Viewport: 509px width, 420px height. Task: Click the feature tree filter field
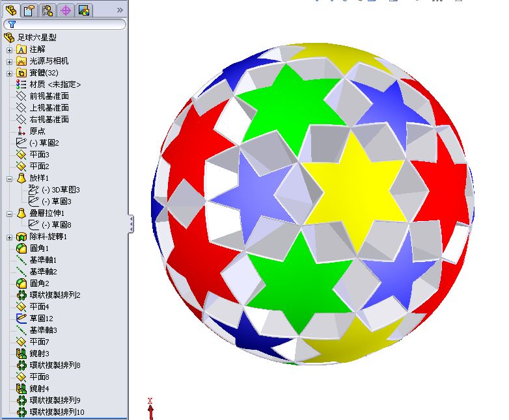pyautogui.click(x=64, y=24)
